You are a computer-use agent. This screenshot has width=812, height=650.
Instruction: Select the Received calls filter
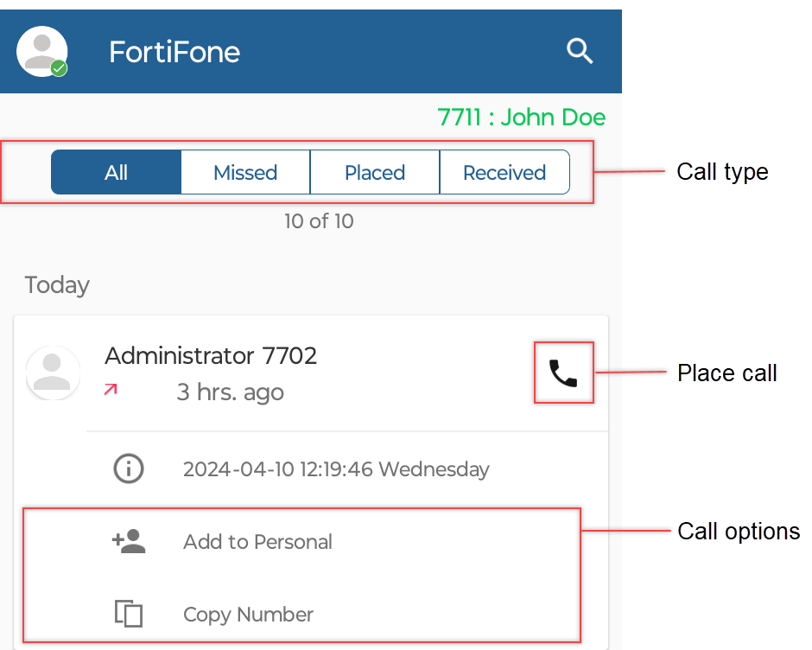click(504, 172)
